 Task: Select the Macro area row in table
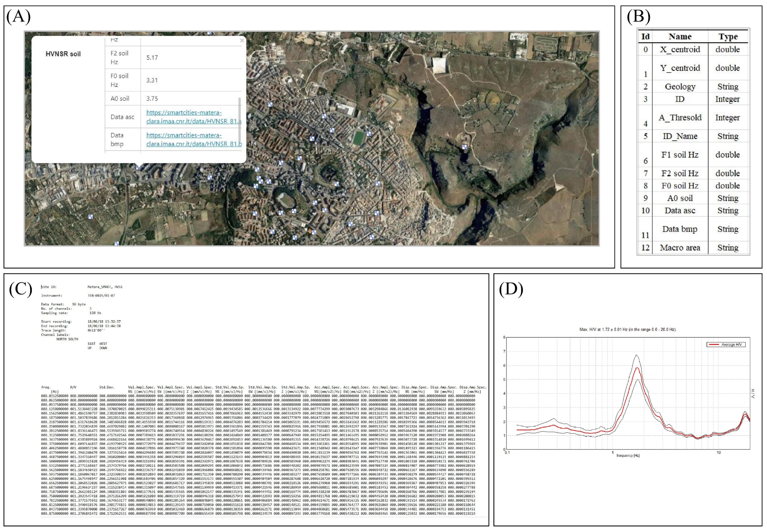pyautogui.click(x=680, y=248)
